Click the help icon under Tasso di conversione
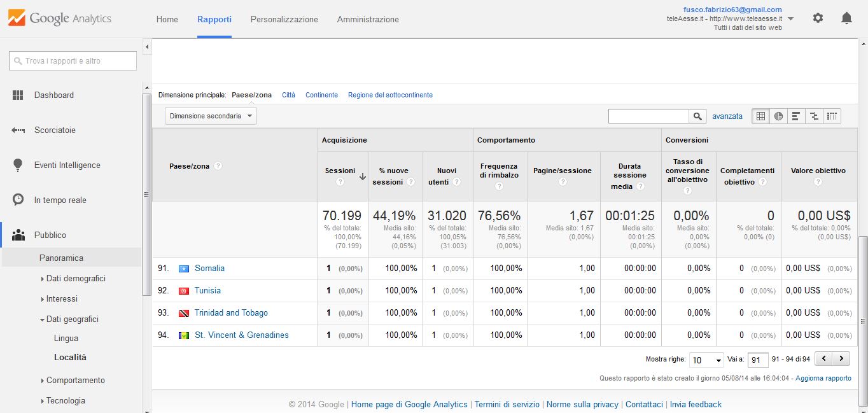The width and height of the screenshot is (868, 413). coord(687,192)
